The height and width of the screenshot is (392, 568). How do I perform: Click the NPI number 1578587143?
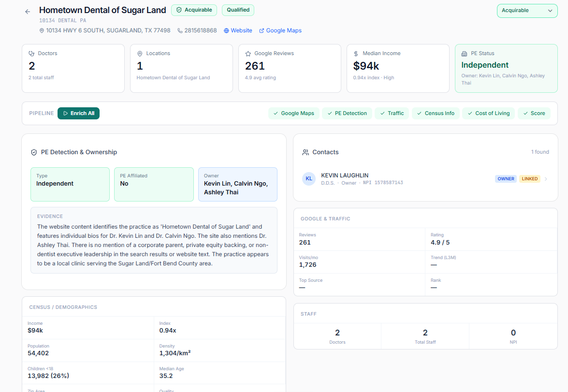(x=389, y=183)
